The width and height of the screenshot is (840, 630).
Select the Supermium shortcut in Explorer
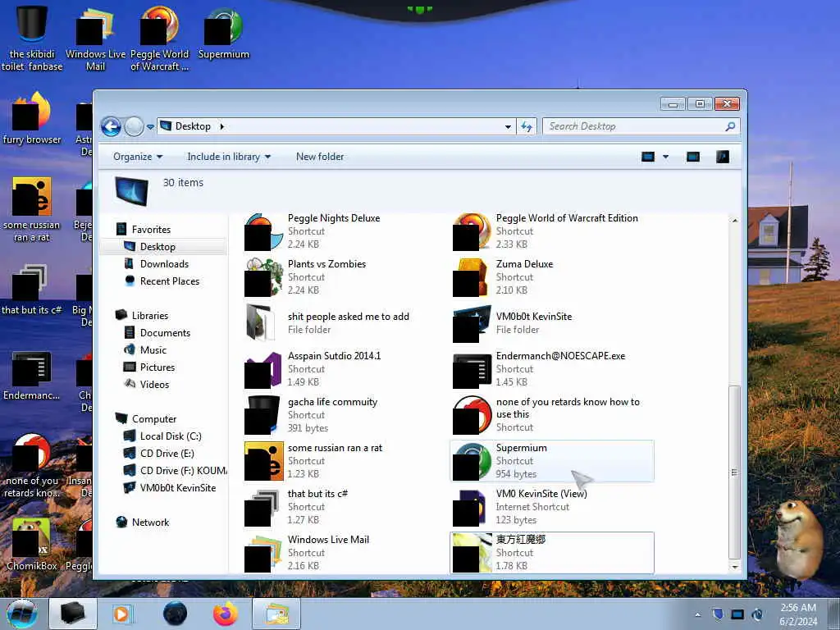(552, 461)
